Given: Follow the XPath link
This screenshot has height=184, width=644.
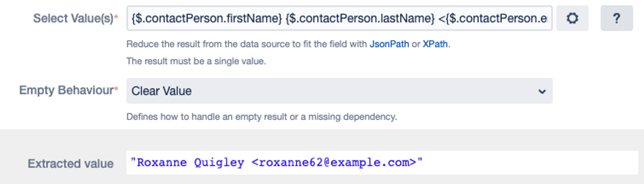Looking at the screenshot, I should click(435, 44).
